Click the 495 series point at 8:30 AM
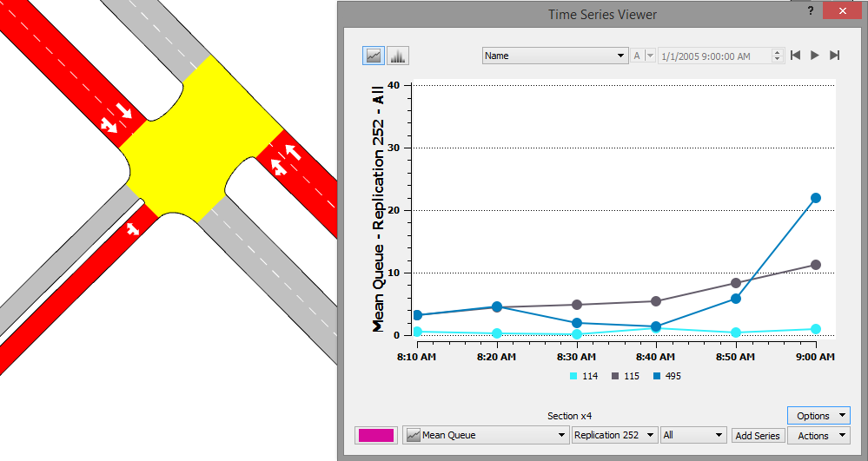Image resolution: width=868 pixels, height=461 pixels. (x=576, y=323)
